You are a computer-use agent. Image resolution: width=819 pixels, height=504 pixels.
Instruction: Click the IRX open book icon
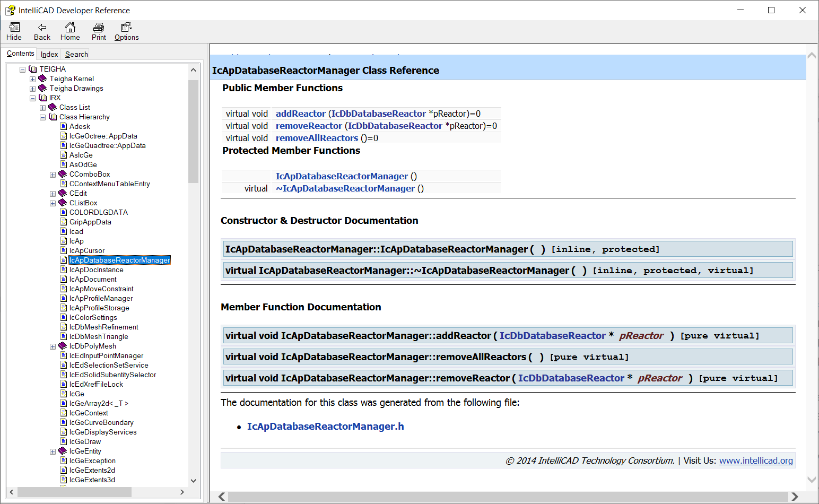point(43,98)
